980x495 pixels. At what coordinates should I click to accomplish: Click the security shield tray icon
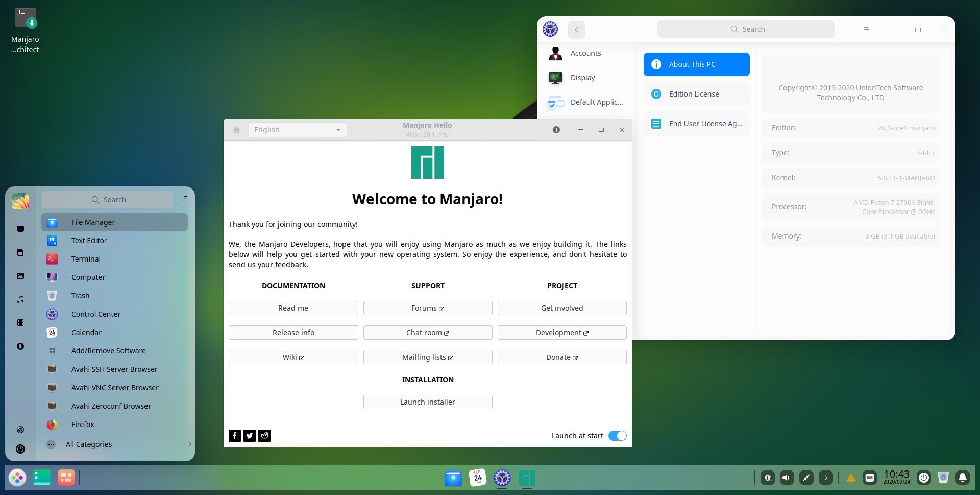[x=768, y=478]
